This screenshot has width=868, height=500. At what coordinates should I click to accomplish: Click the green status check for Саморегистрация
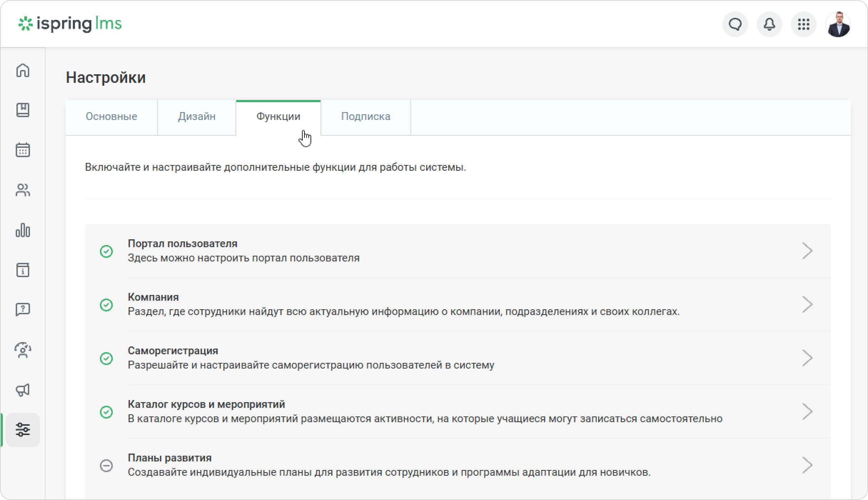pyautogui.click(x=106, y=358)
